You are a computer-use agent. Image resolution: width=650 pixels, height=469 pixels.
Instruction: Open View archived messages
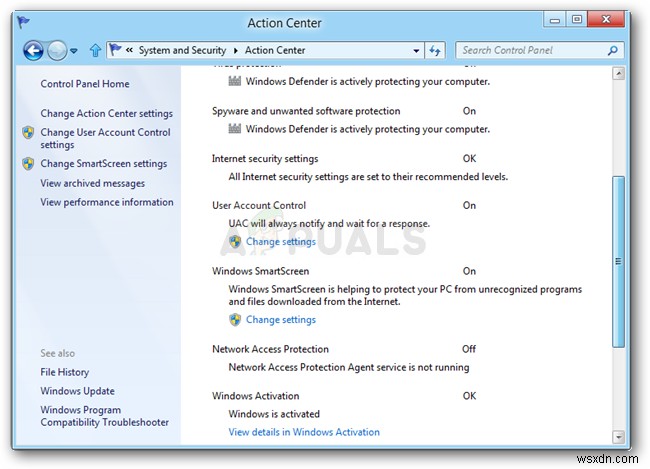pos(92,183)
